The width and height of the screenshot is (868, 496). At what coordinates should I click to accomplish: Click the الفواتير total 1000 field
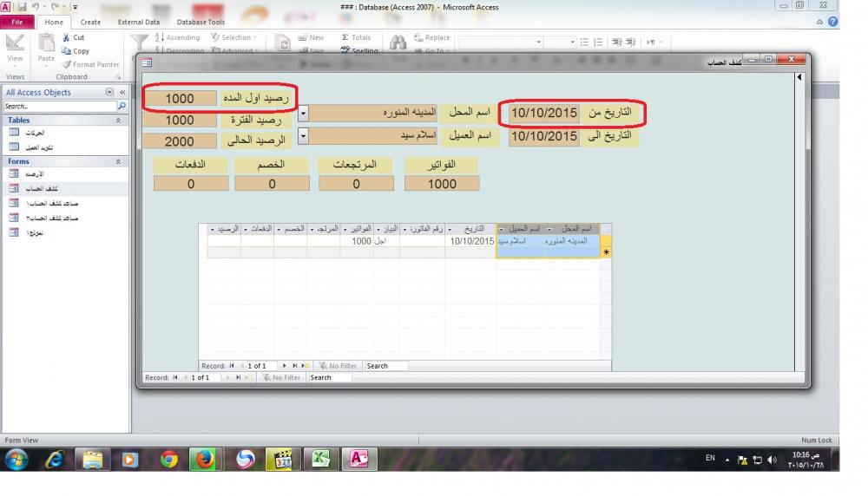[x=442, y=184]
